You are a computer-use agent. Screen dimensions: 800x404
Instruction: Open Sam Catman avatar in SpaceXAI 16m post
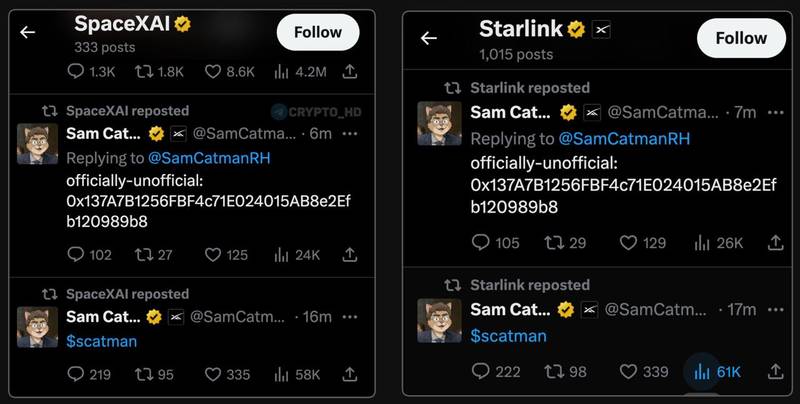pos(37,327)
